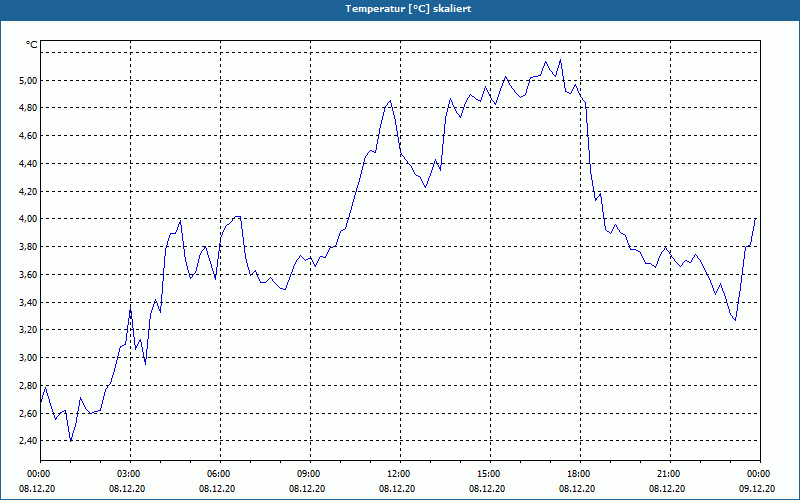Viewport: 800px width, 500px height.
Task: Click the 00:00 label above 09.12.20
Action: coord(760,474)
